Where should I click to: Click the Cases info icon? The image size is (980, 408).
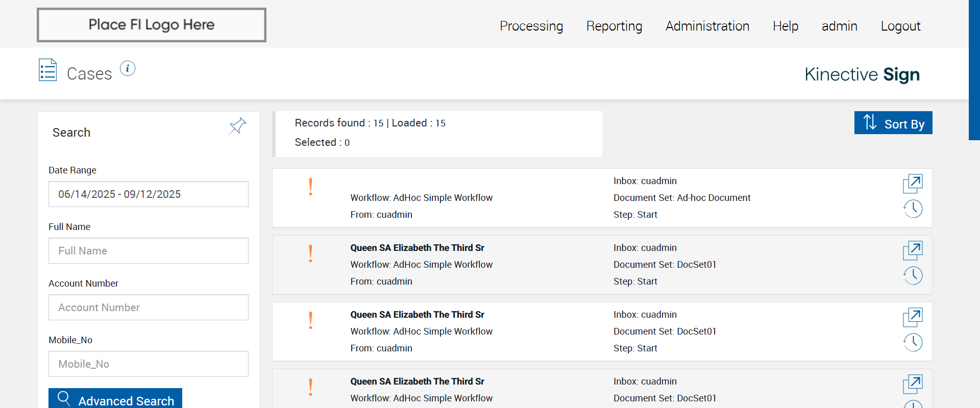(128, 68)
